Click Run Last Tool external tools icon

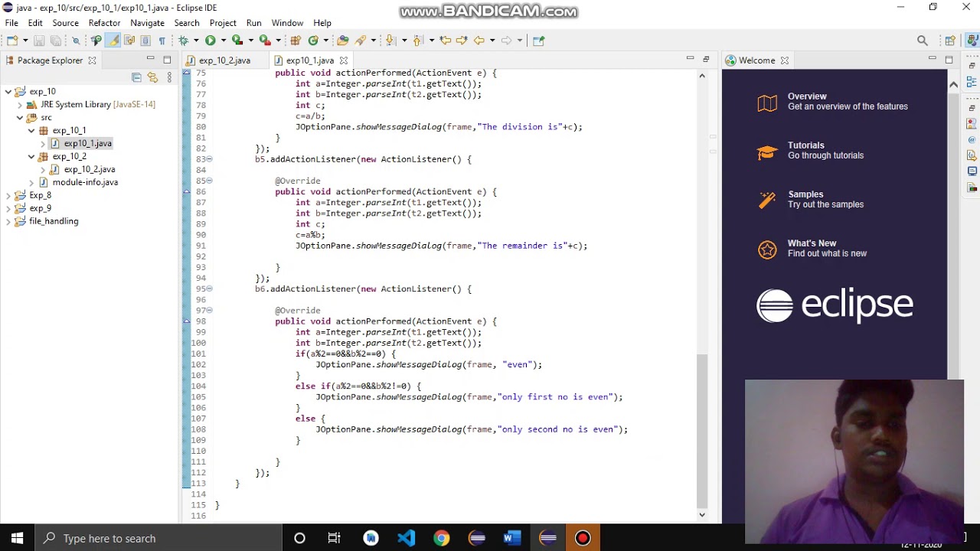265,41
